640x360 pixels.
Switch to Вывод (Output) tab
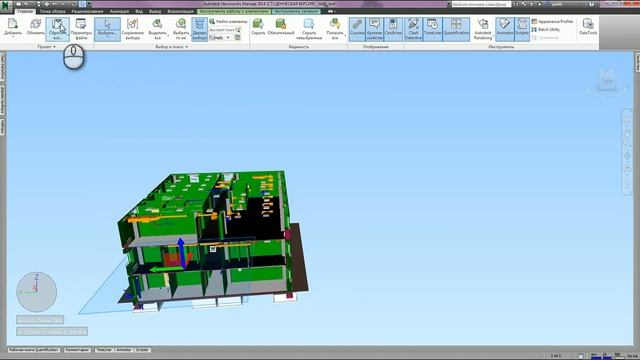pos(155,11)
